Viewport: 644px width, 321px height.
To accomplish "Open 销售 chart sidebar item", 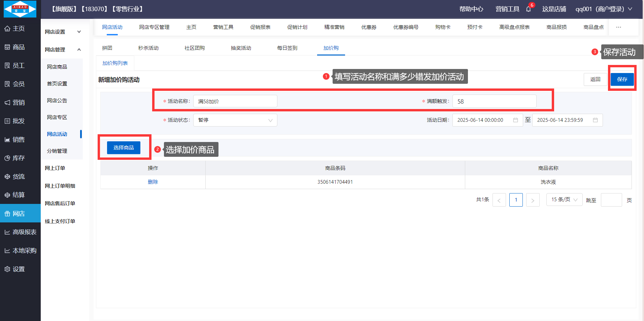I will [x=14, y=140].
